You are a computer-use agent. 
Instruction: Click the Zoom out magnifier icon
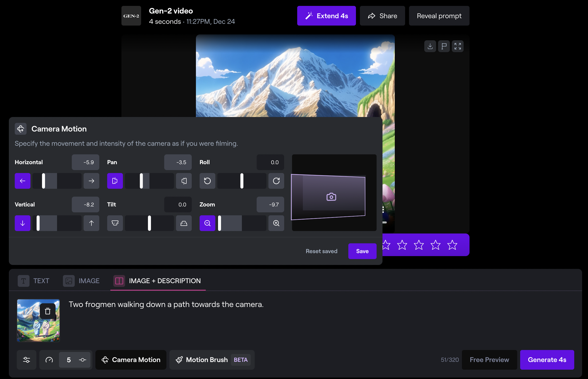(x=207, y=223)
